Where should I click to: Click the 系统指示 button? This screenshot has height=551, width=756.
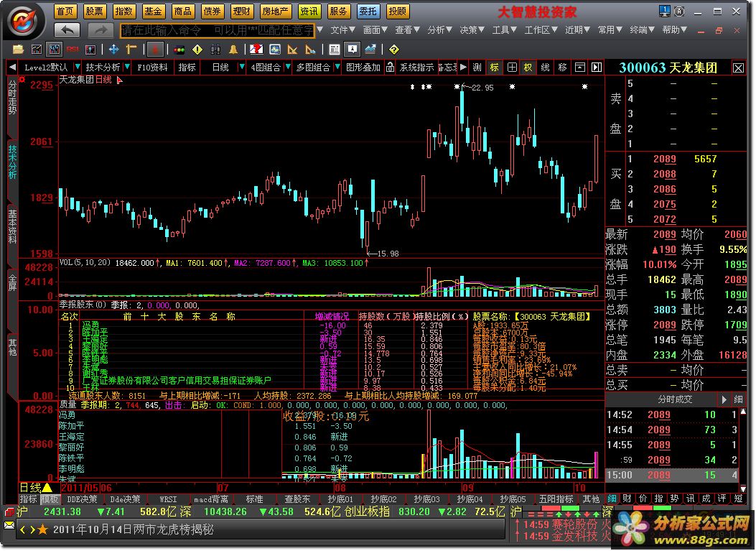pos(416,67)
